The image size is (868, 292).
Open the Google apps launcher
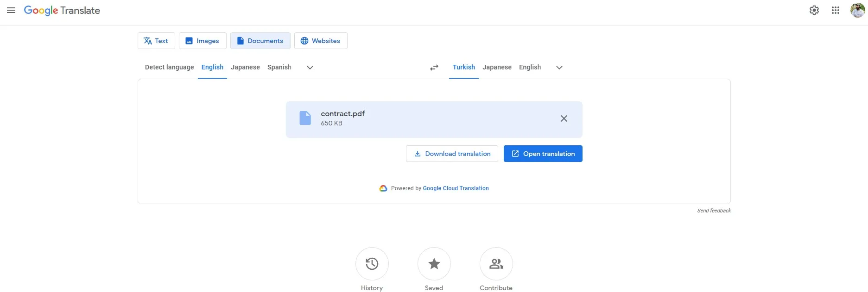(x=836, y=10)
